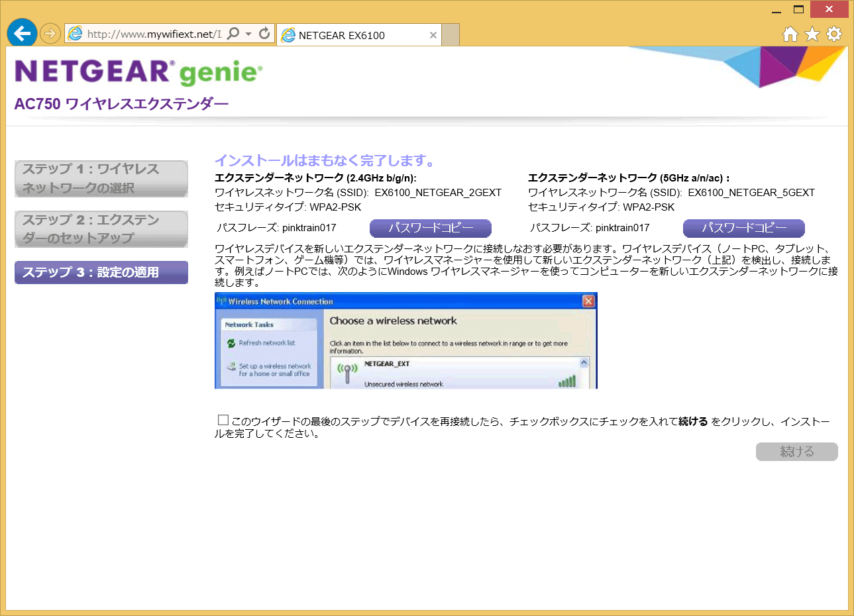Screen dimensions: 854x616
Task: Open Favorites with the star icon
Action: [x=812, y=34]
